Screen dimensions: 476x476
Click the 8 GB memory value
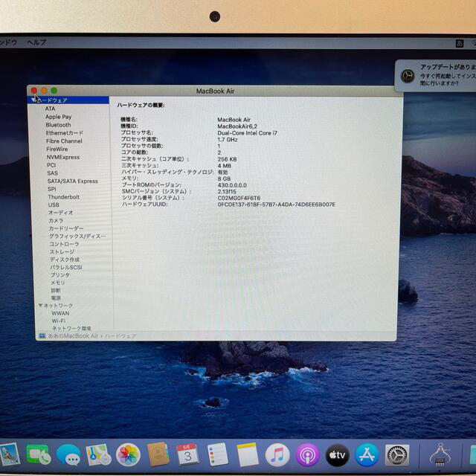224,178
